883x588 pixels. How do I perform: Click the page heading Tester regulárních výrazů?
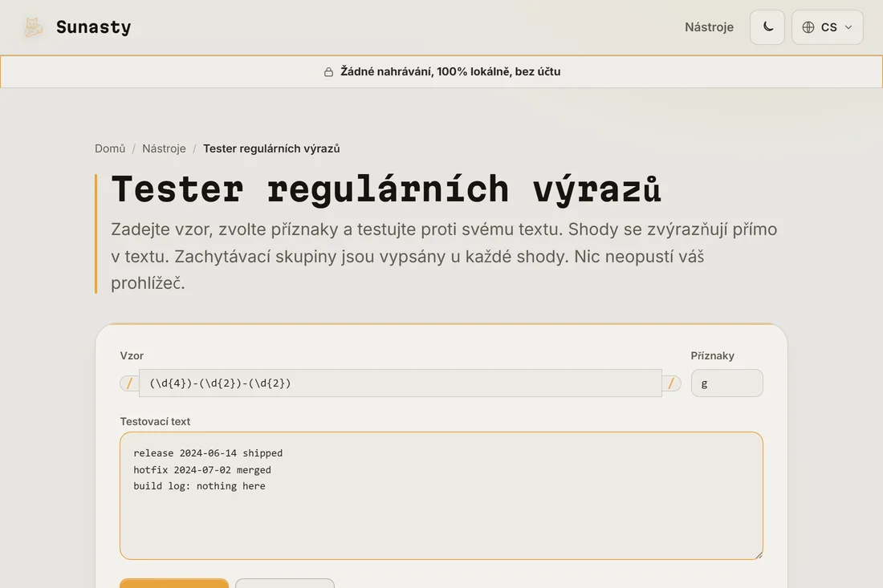point(386,189)
